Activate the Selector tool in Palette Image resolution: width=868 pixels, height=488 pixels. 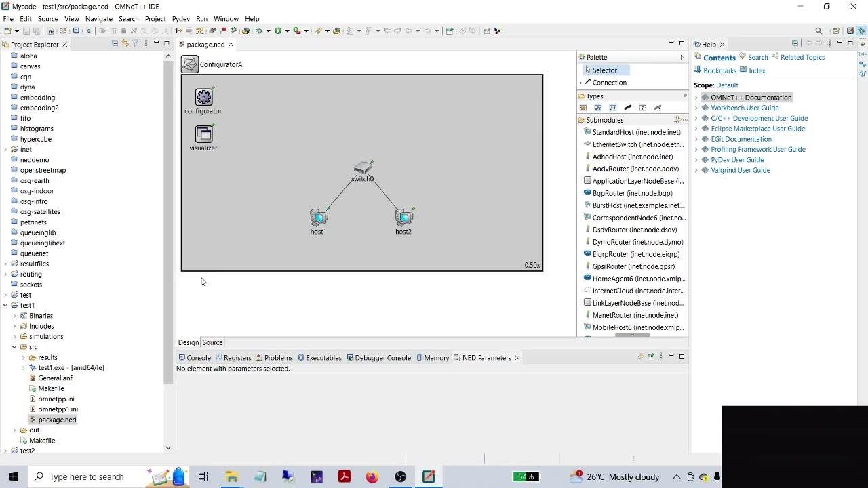(x=604, y=70)
